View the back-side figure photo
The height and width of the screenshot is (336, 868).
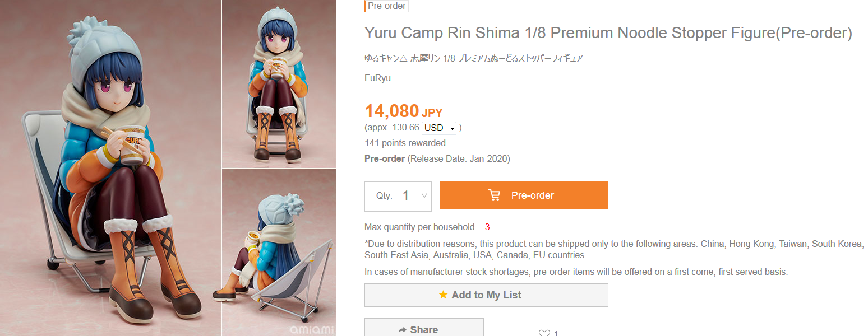(x=279, y=252)
